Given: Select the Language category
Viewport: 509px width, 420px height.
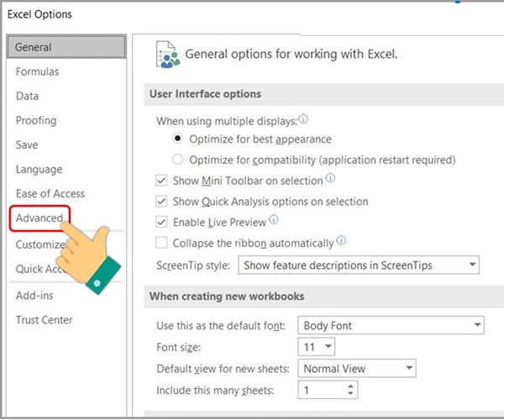Looking at the screenshot, I should [x=39, y=170].
